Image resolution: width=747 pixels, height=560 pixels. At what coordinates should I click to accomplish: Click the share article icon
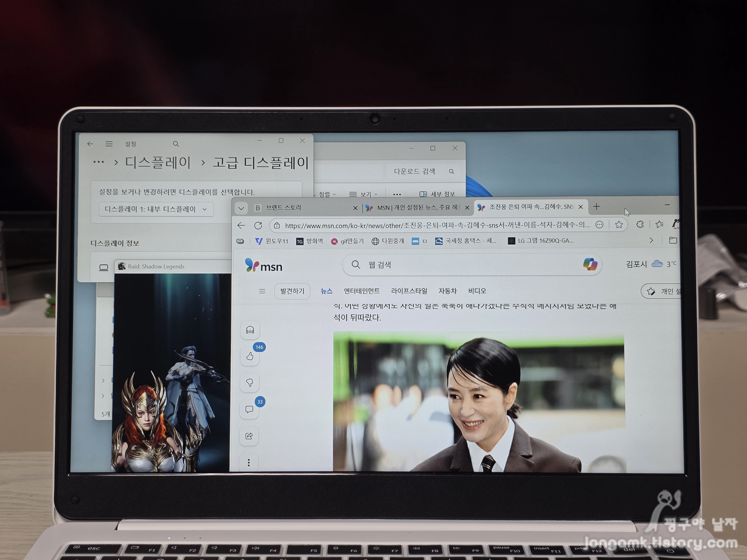(249, 436)
